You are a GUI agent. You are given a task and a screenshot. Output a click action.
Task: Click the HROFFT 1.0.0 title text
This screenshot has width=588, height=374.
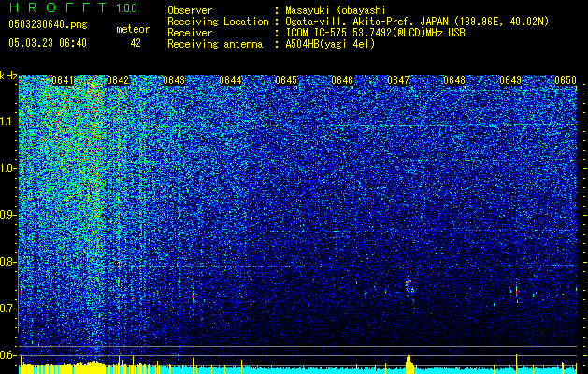[x=74, y=7]
